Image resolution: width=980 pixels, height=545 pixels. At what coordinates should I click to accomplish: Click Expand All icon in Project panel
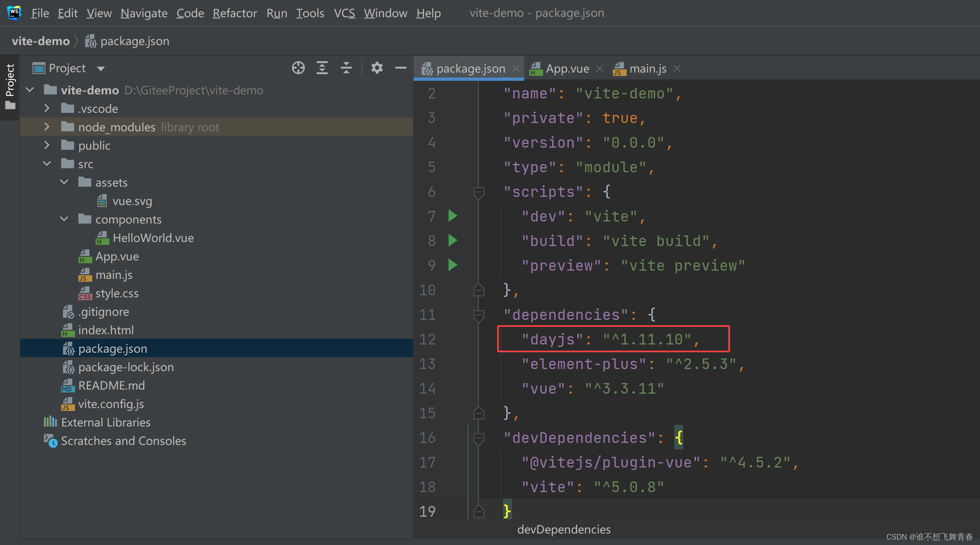click(322, 68)
